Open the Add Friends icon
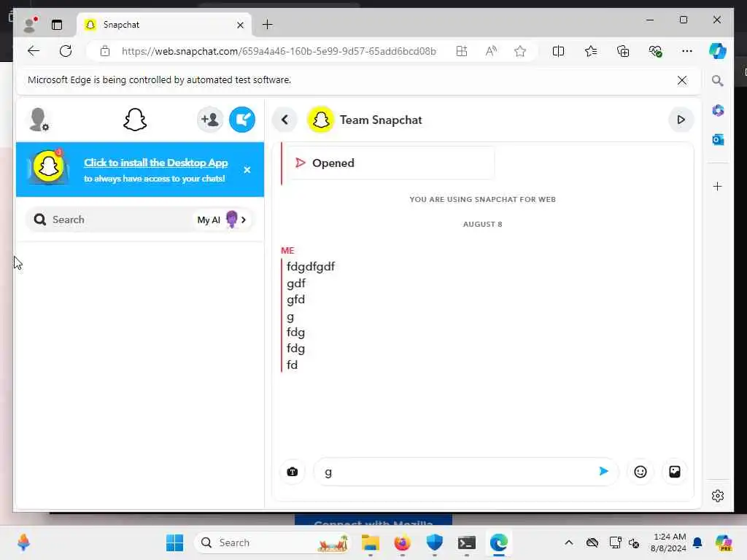Viewport: 747px width, 560px height. [209, 120]
